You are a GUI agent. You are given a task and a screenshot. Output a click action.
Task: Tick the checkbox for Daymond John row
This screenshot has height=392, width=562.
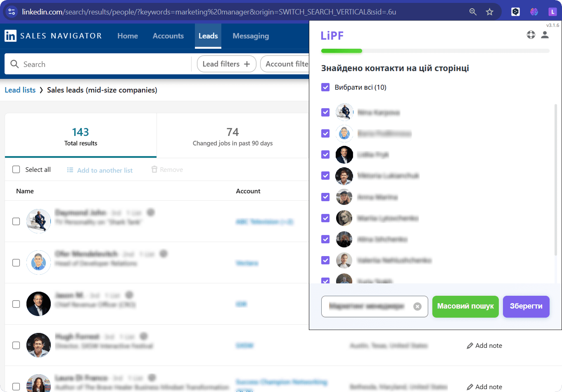click(x=16, y=221)
